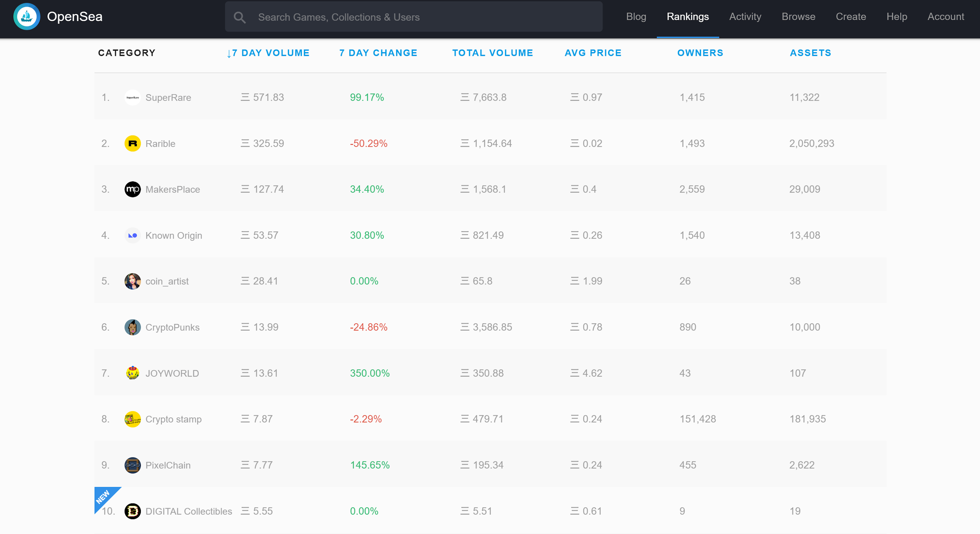The image size is (980, 534).
Task: Sort by 7 Day Volume column
Action: [x=271, y=53]
